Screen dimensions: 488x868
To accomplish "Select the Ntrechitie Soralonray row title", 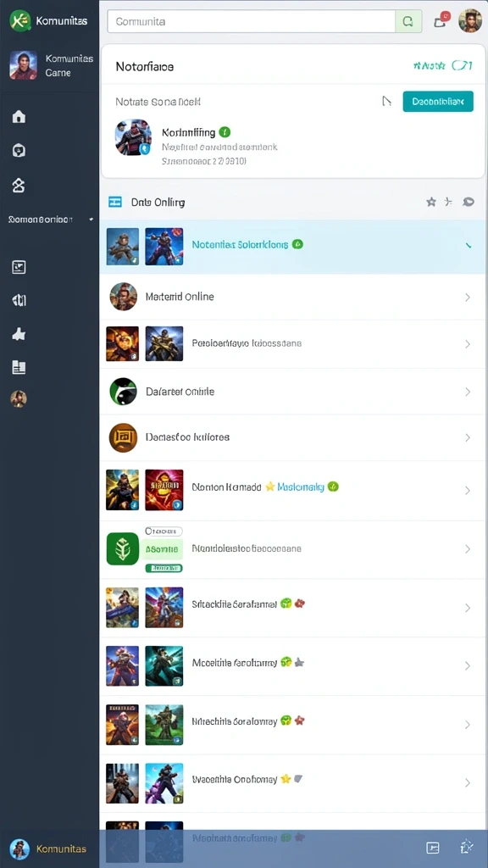I will click(x=235, y=721).
